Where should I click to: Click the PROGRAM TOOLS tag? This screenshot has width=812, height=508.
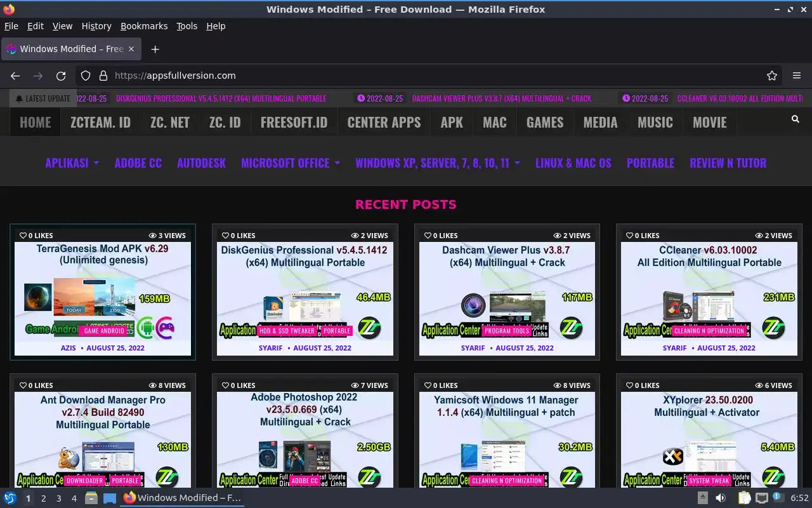507,331
